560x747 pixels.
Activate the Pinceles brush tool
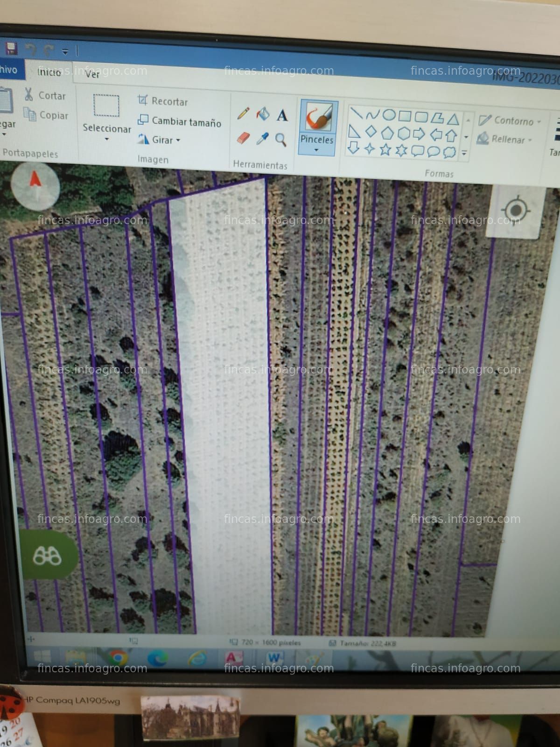tap(318, 117)
